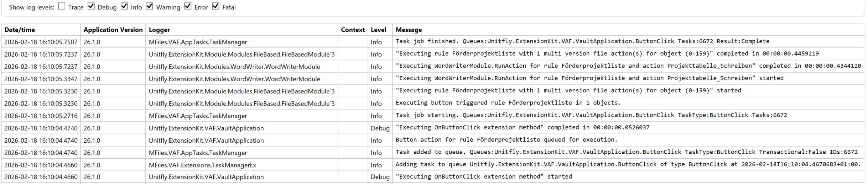Uncheck the Debug log level checkbox
Viewport: 868px width, 184px height.
click(x=91, y=6)
